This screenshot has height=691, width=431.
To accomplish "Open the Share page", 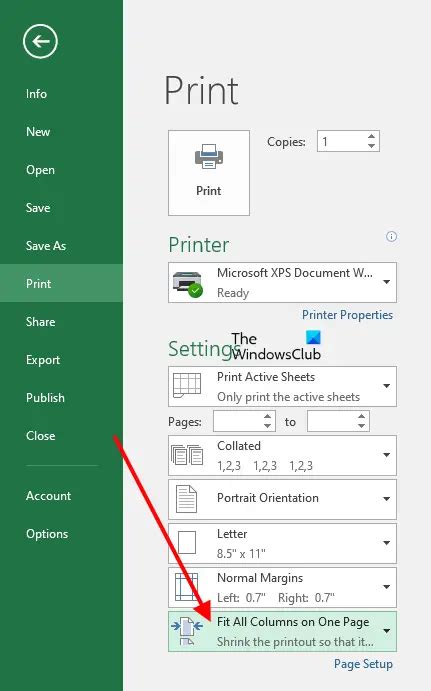I will click(41, 322).
